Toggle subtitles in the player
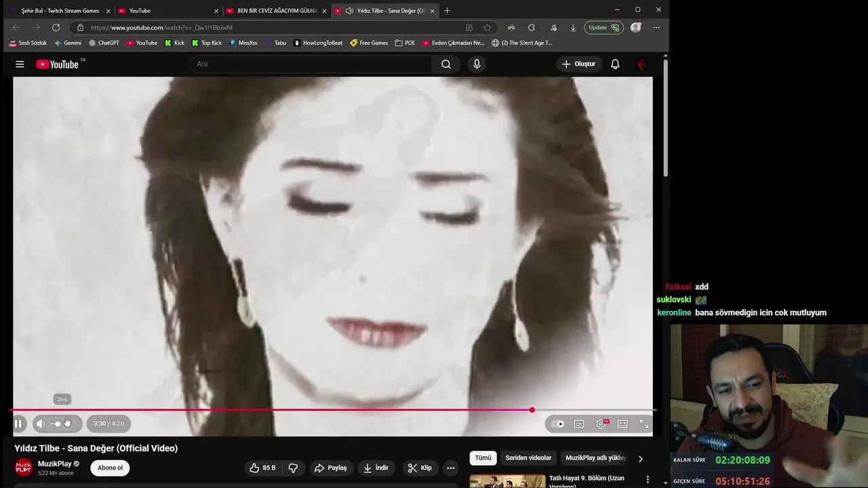The width and height of the screenshot is (868, 488). pos(579,424)
